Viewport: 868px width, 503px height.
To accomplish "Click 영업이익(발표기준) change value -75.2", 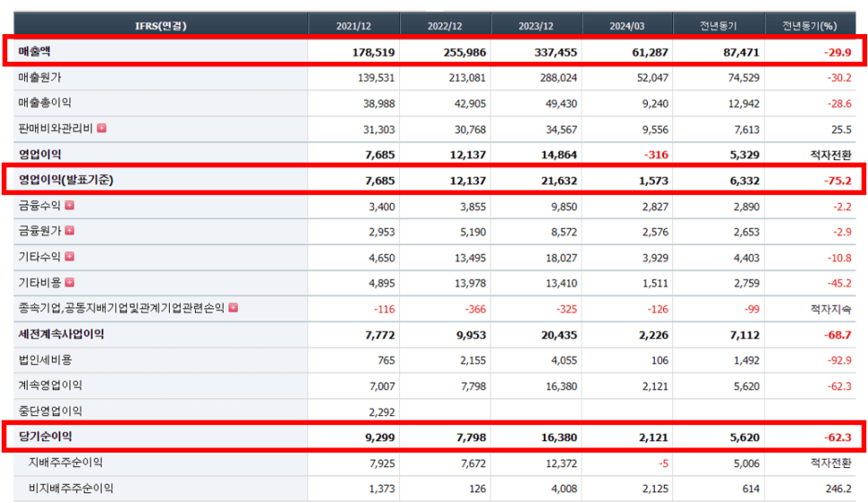I will (837, 181).
